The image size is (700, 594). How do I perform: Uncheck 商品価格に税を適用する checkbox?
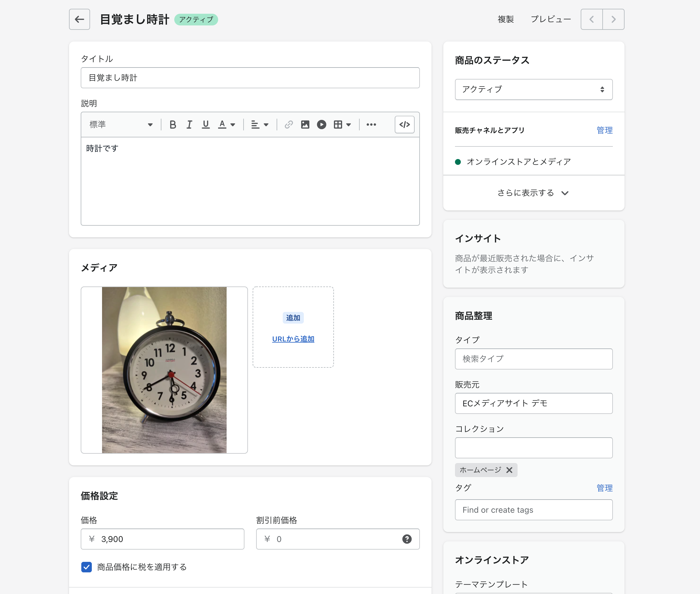(87, 567)
